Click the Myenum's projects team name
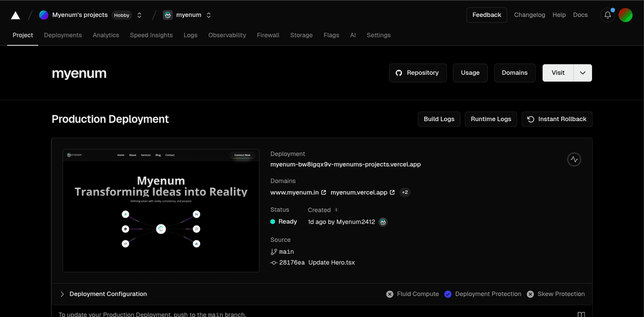644x317 pixels. [80, 15]
